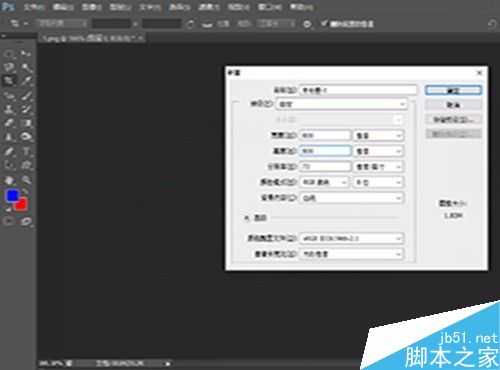Open the Pixel Aspect Ratio dropdown

(352, 254)
